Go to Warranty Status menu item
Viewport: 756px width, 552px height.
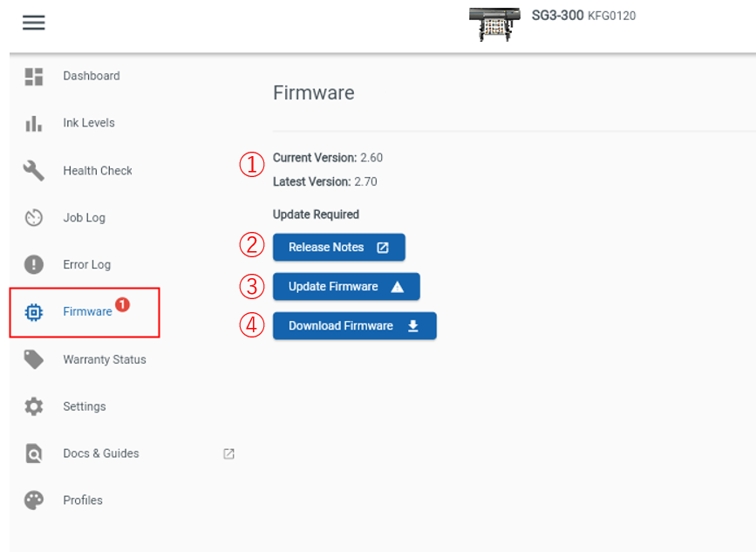point(105,359)
